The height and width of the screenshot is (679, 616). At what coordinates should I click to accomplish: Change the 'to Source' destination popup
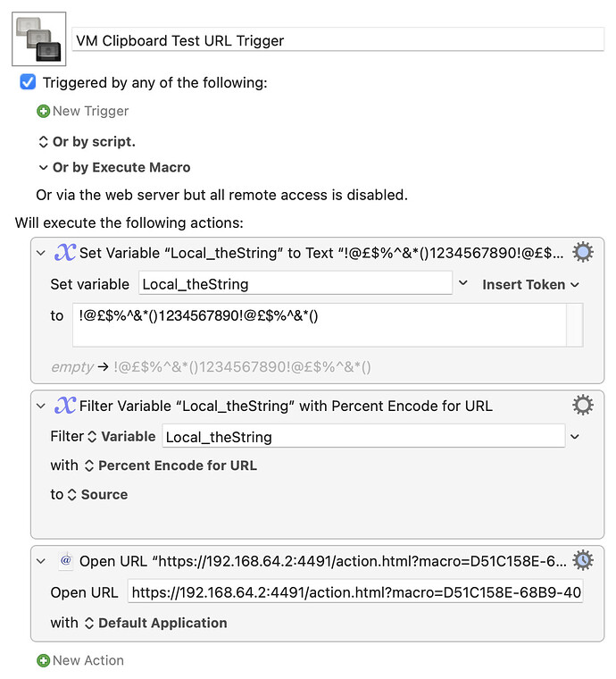98,495
